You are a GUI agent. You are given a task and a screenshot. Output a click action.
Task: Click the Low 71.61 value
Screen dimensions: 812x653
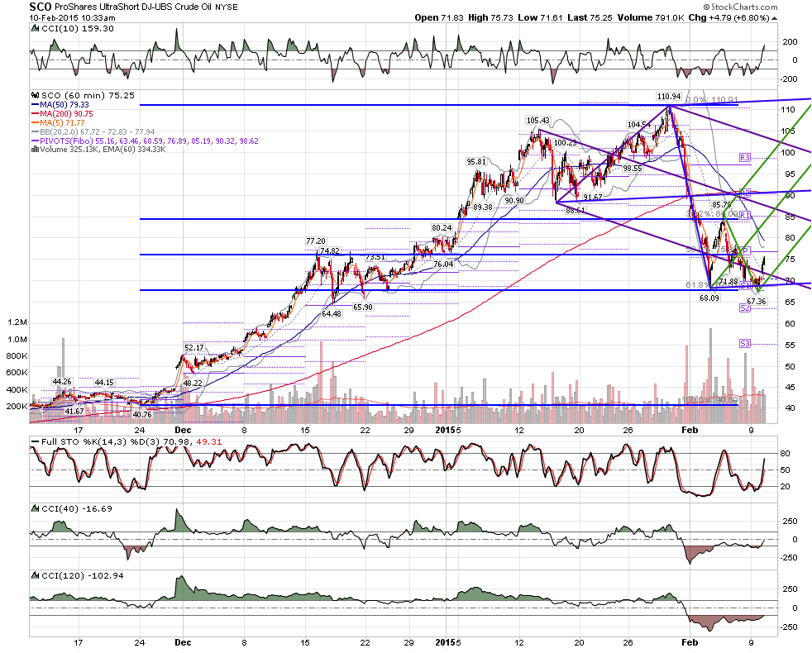(539, 17)
